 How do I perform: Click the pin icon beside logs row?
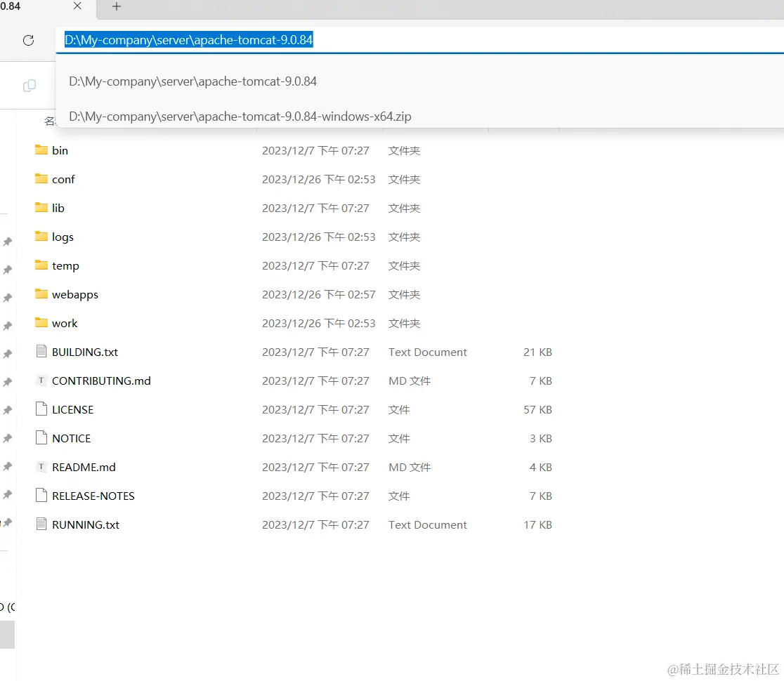point(8,242)
